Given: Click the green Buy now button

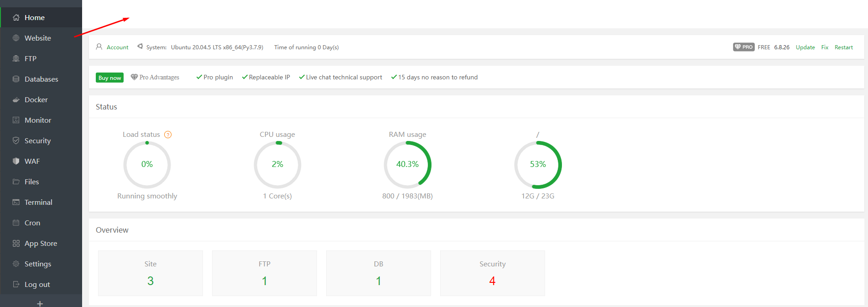Looking at the screenshot, I should point(109,78).
